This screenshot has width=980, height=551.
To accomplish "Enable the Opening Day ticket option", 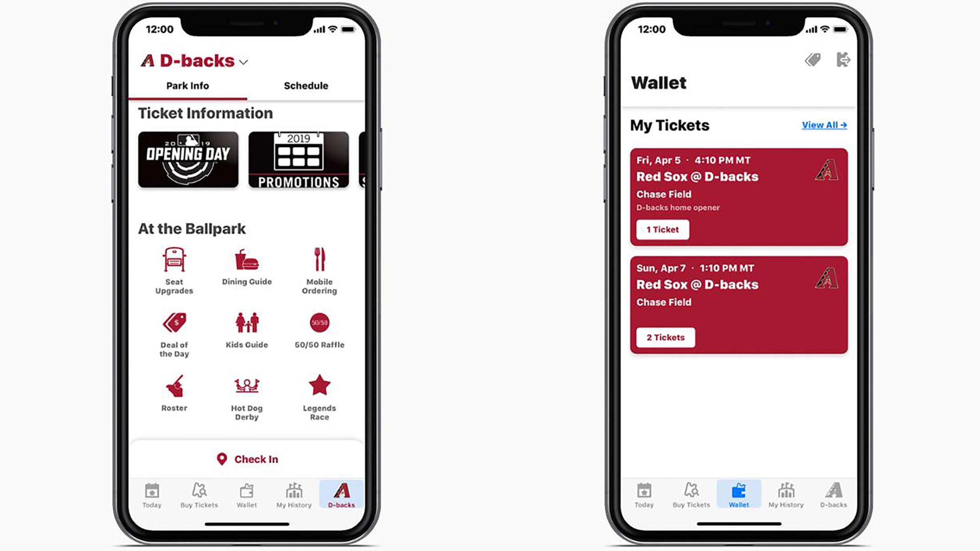I will pos(189,159).
